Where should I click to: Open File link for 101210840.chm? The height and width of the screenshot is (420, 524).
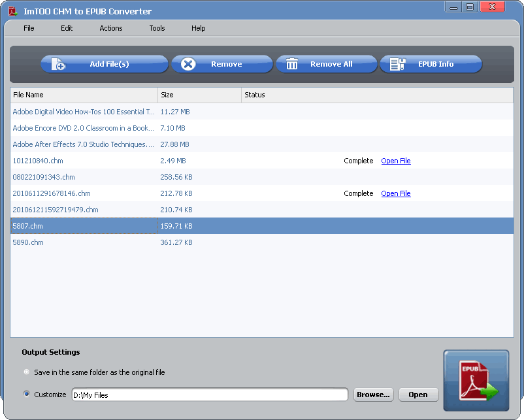[x=396, y=161]
